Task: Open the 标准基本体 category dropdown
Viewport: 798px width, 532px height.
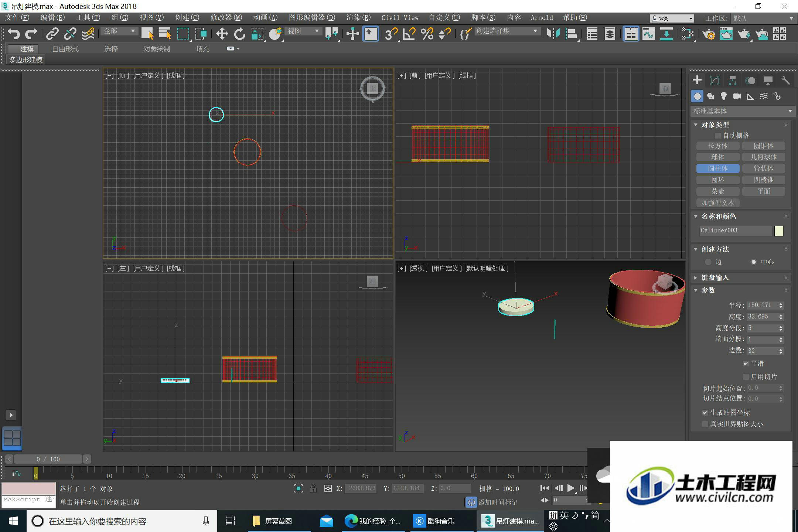Action: point(743,111)
